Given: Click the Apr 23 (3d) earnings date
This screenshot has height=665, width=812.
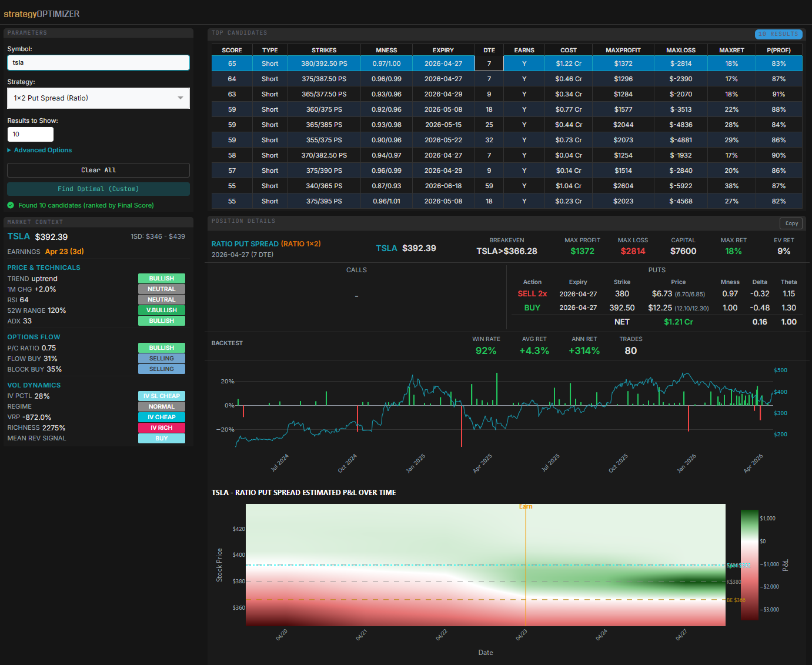Looking at the screenshot, I should point(65,252).
